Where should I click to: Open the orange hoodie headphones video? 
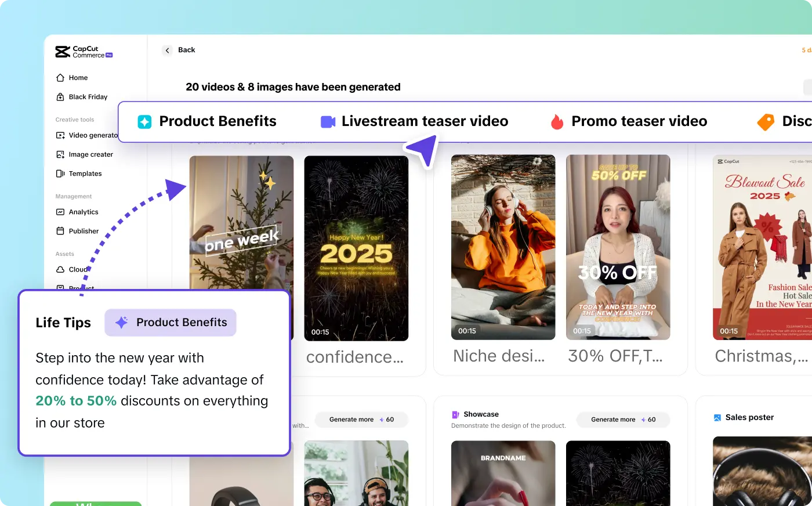[503, 247]
